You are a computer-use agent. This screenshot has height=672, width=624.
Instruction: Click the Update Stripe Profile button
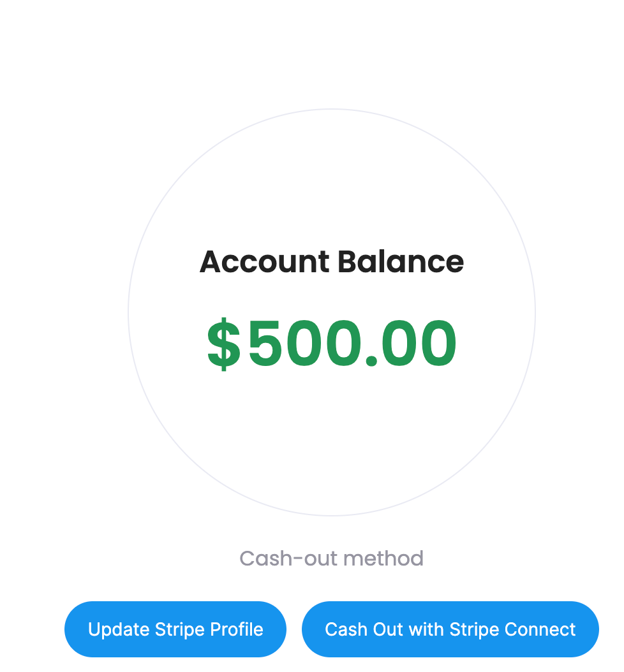175,629
